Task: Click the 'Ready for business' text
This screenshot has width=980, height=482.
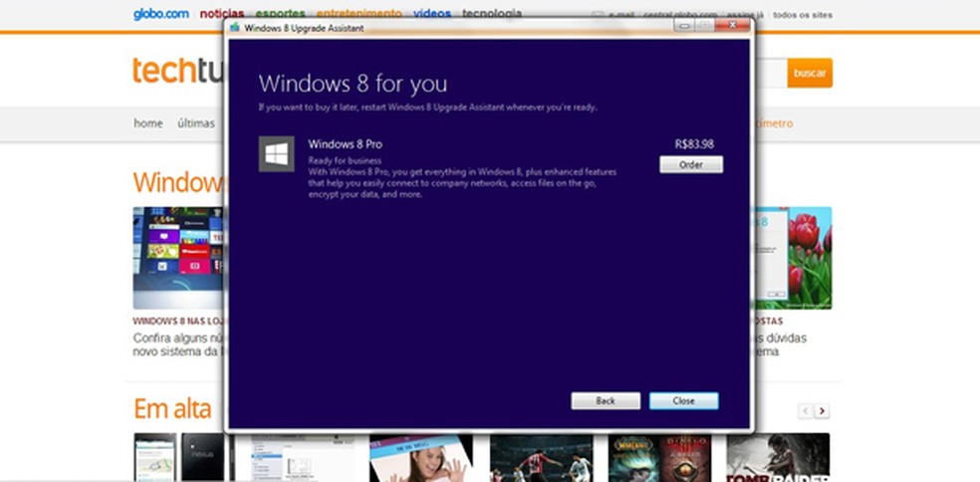Action: pos(345,160)
